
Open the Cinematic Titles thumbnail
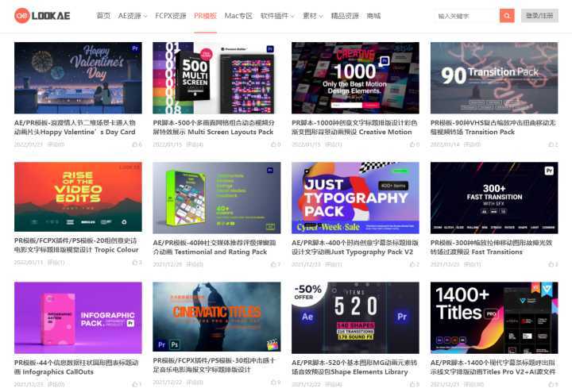tap(217, 317)
